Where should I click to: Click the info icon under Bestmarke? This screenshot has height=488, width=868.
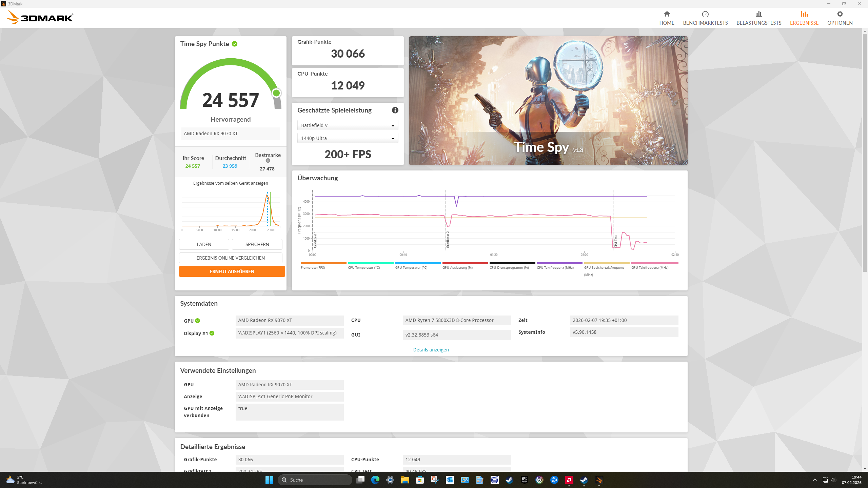268,161
